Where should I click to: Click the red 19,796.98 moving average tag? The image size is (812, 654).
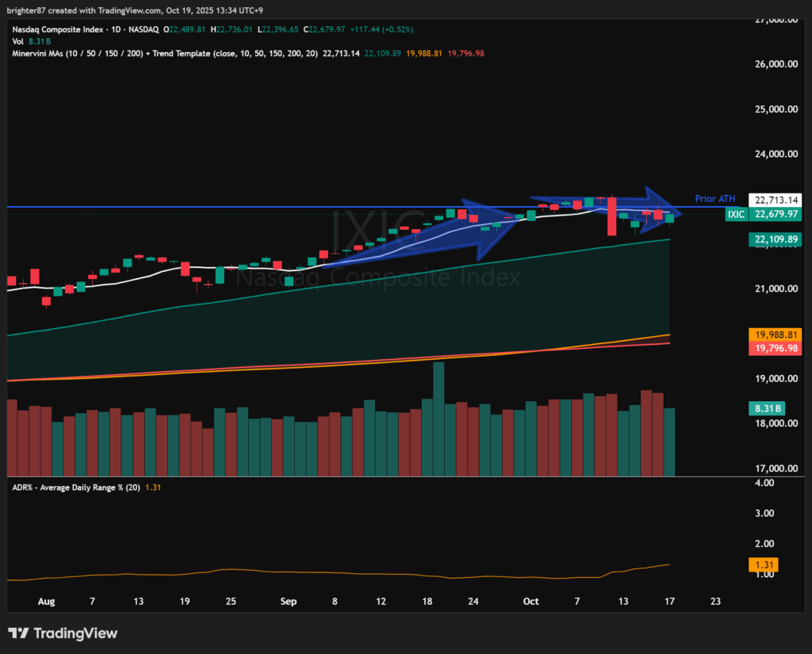point(776,348)
